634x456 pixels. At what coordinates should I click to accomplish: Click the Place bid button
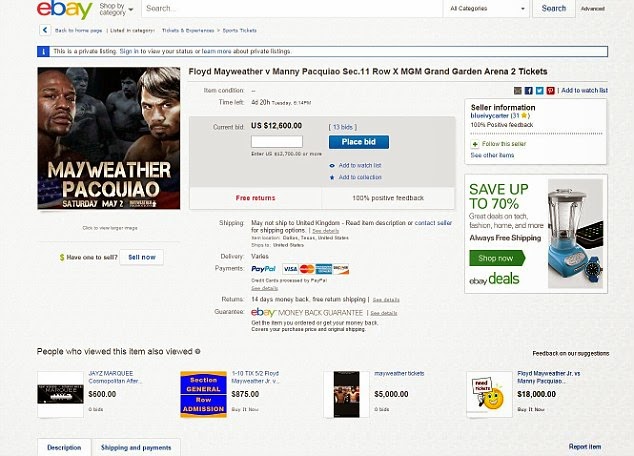[359, 142]
